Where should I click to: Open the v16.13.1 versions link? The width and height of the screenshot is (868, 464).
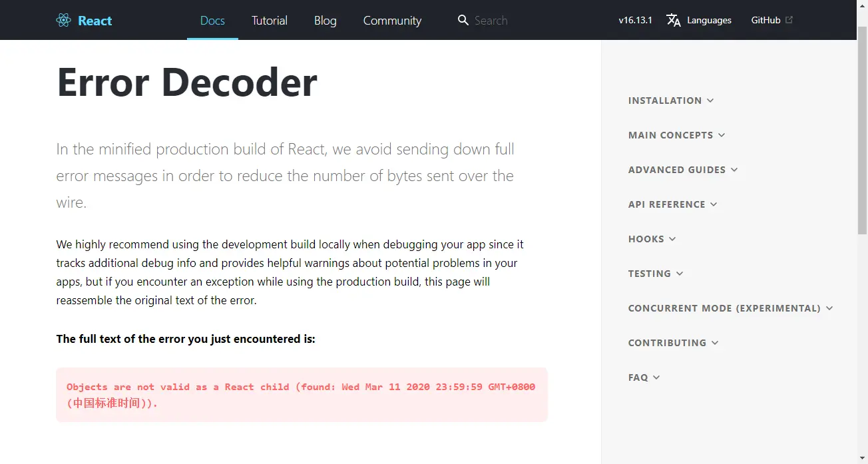635,20
